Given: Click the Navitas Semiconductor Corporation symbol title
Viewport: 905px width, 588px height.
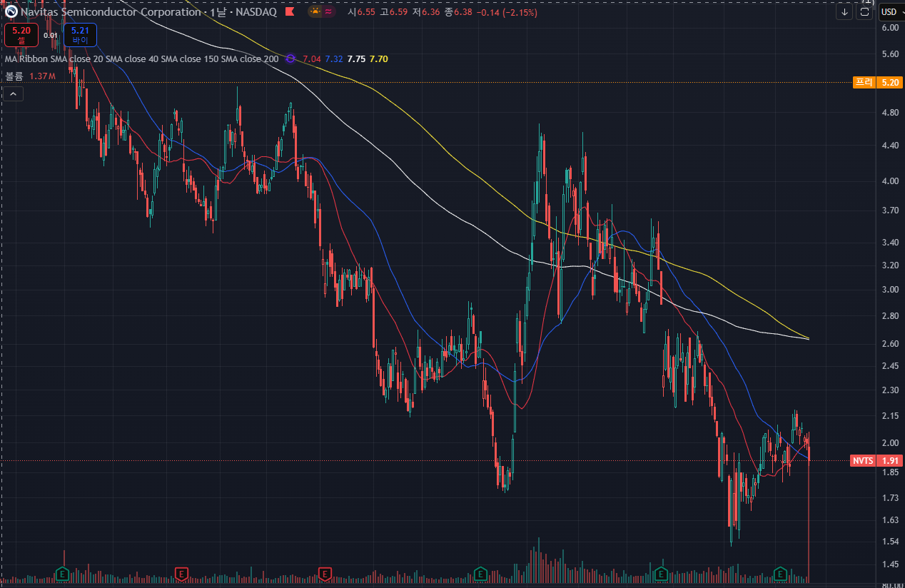Looking at the screenshot, I should tap(111, 12).
